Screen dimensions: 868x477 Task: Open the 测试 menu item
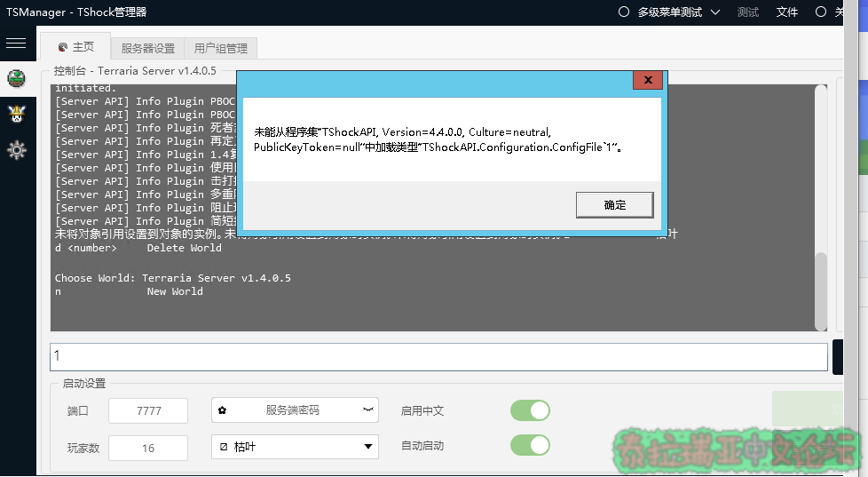[748, 12]
